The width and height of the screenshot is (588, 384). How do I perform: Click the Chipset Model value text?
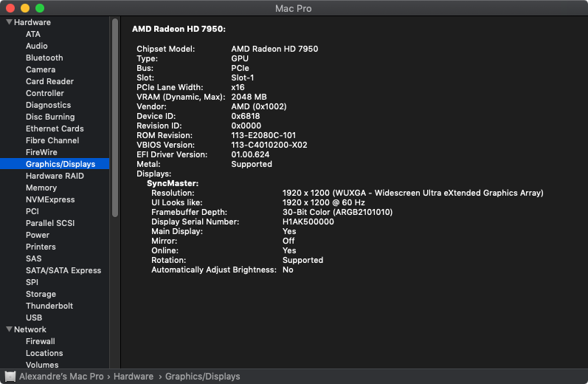coord(274,49)
